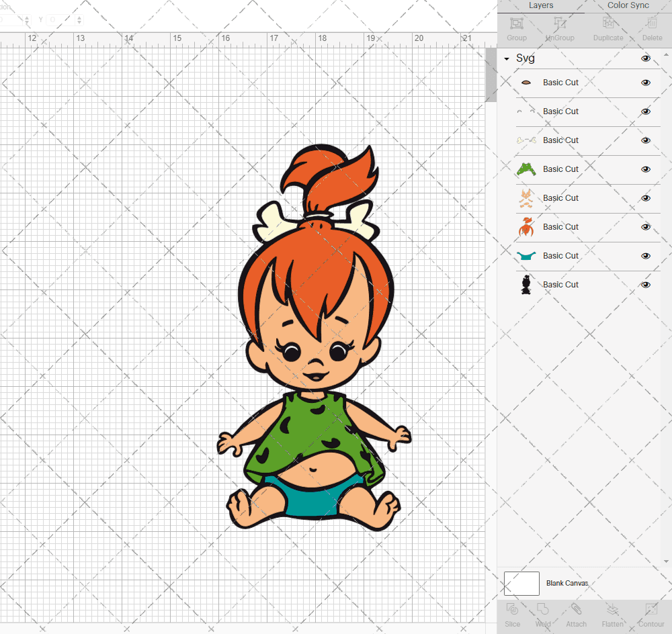Image resolution: width=672 pixels, height=634 pixels.
Task: Click the Attach paperclip icon
Action: point(576,608)
